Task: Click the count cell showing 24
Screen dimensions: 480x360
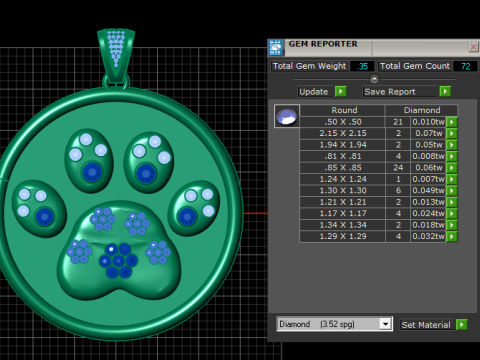Action: click(398, 168)
